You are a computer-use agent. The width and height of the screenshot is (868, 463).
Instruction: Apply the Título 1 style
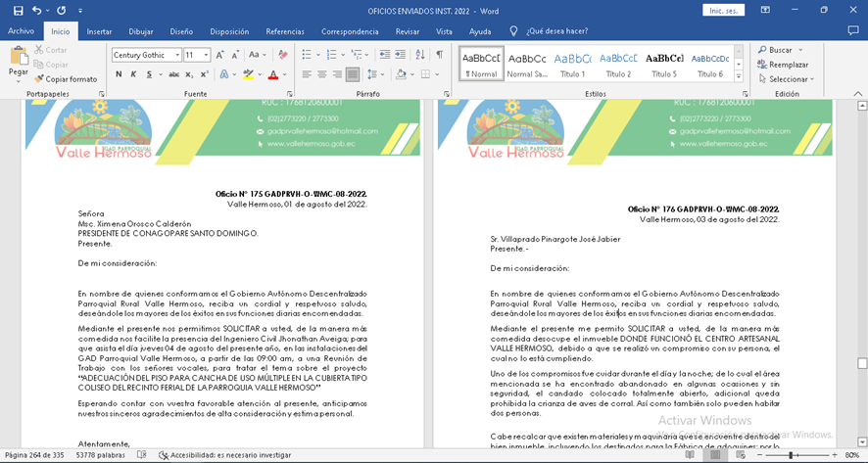[573, 65]
